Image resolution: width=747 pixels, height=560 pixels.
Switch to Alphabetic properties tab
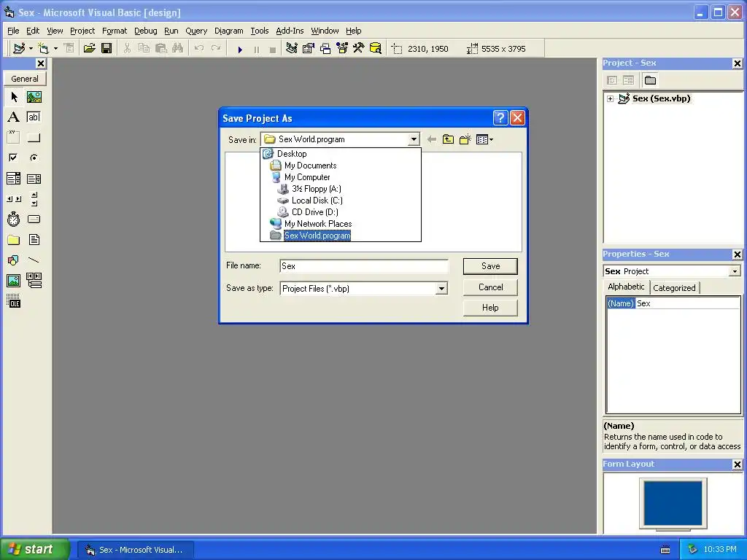tap(626, 287)
